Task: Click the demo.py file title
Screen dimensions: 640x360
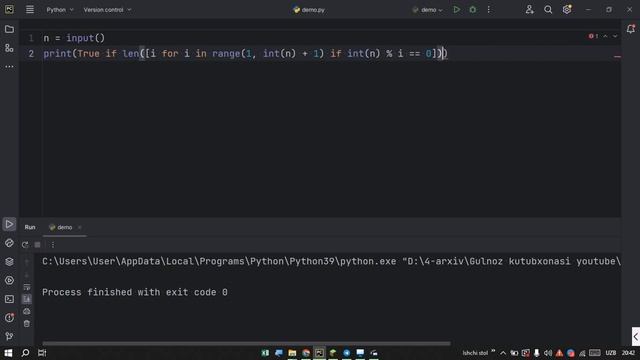Action: [309, 9]
